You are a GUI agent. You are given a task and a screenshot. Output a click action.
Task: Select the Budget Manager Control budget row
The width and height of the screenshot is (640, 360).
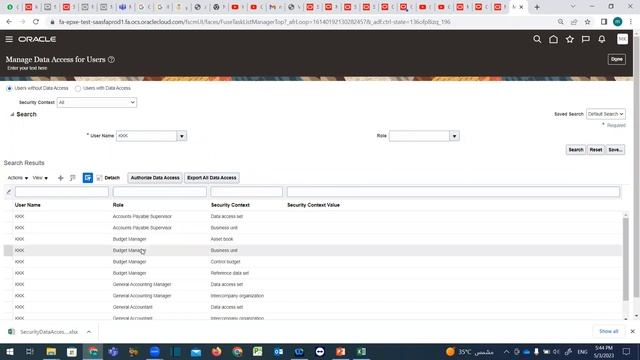tap(313, 262)
